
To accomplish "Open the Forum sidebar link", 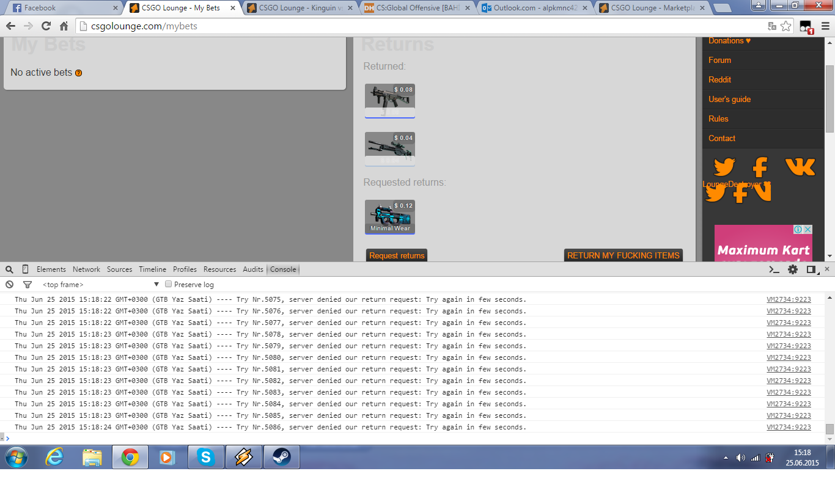I will [719, 60].
